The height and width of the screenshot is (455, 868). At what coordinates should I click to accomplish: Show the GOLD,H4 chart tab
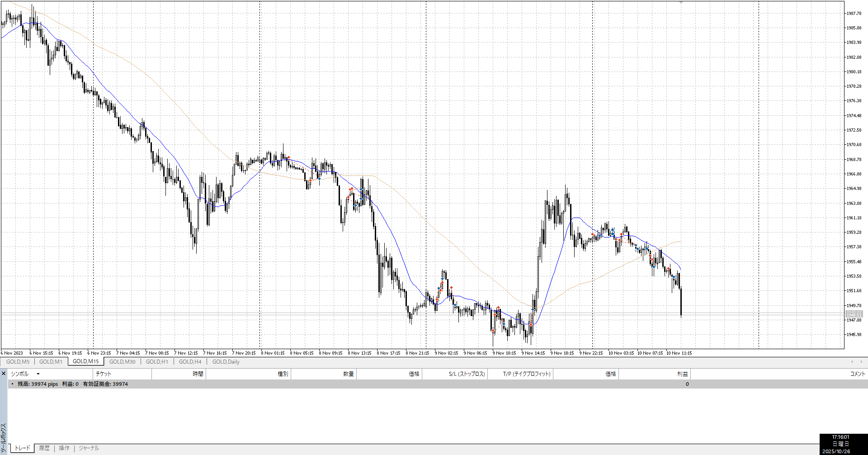[190, 361]
